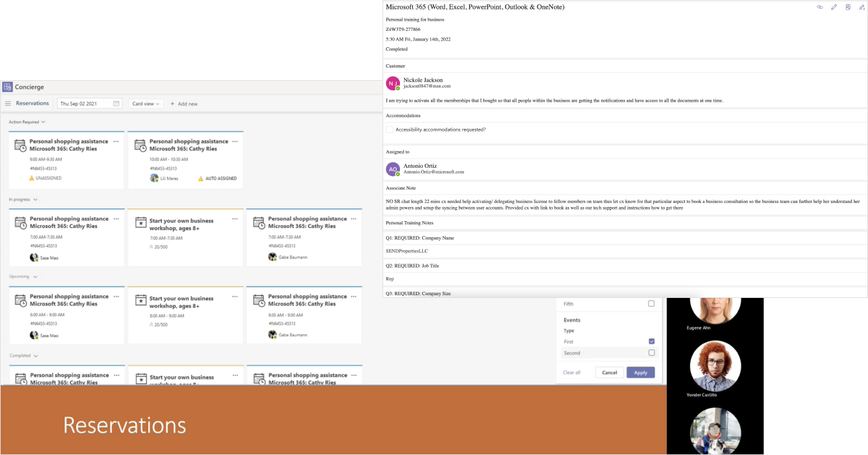
Task: Open the hamburger menu beside Reservations
Action: click(x=8, y=104)
